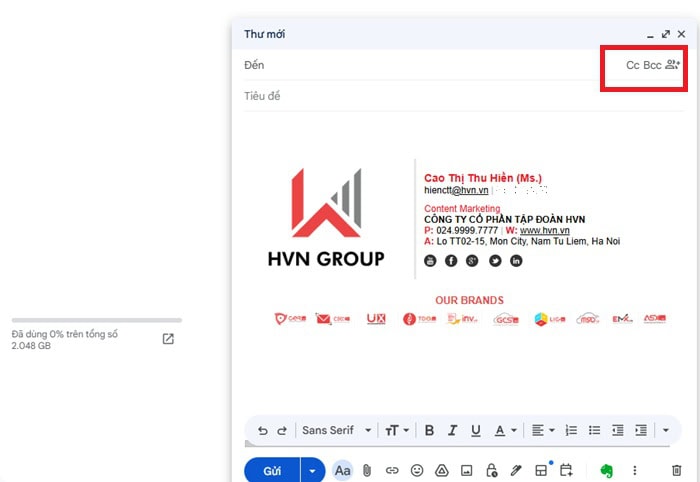Screen dimensions: 700x482
Task: Toggle the formatting options Aa button
Action: [342, 470]
